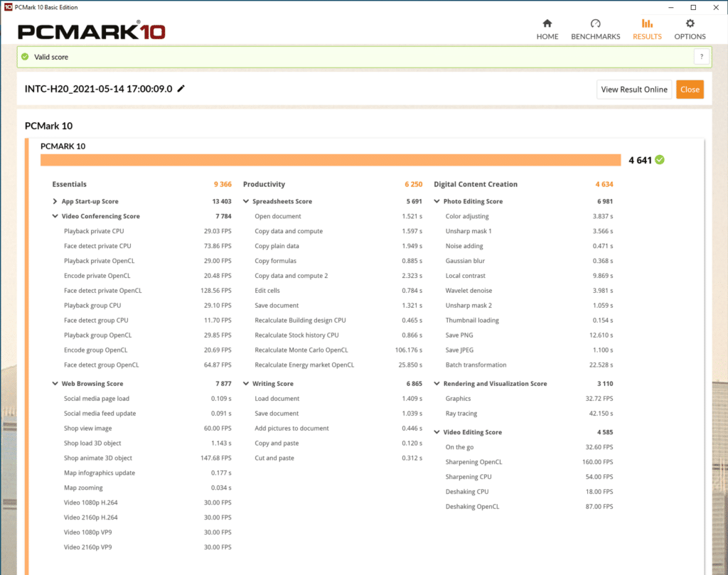The image size is (728, 575).
Task: Select the Copy data and compute 2 row
Action: click(338, 275)
